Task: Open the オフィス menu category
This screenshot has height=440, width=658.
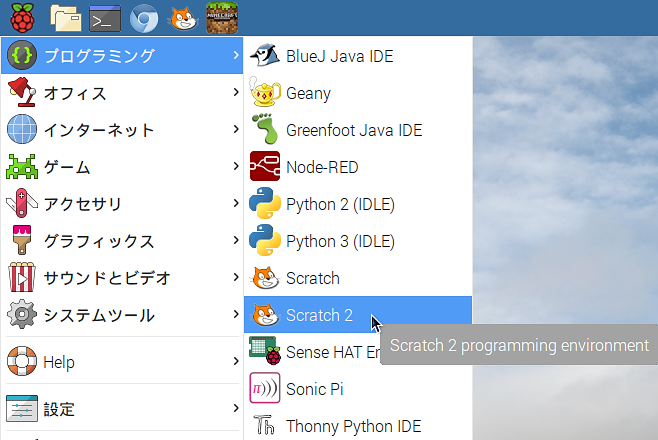Action: (x=122, y=92)
